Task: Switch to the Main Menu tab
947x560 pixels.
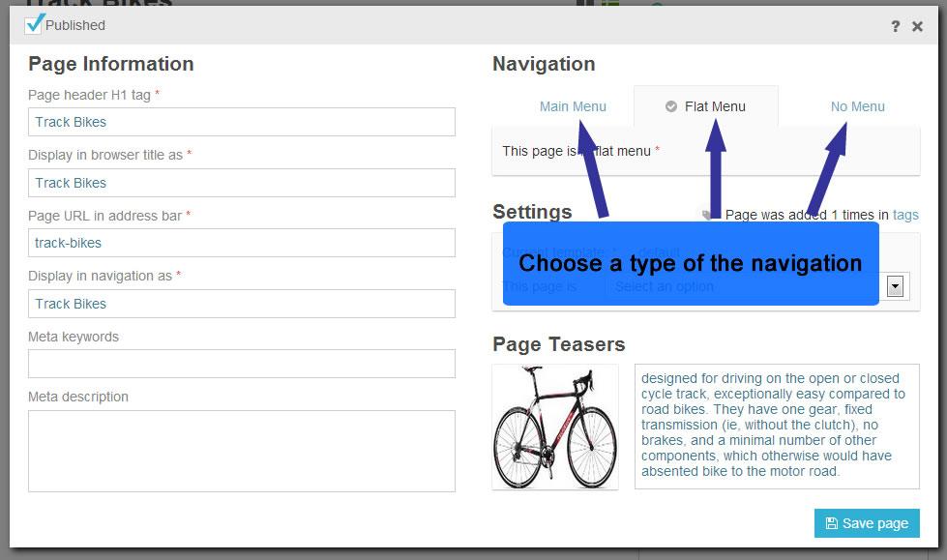Action: point(573,106)
